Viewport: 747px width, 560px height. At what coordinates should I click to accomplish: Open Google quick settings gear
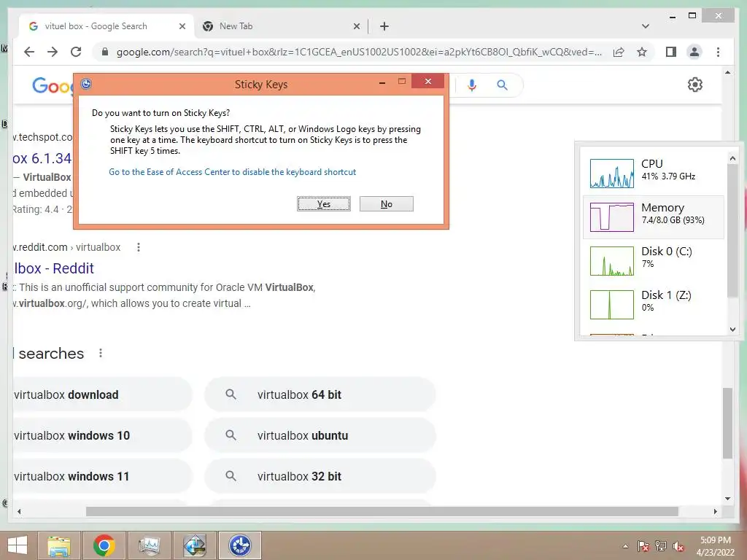point(695,85)
